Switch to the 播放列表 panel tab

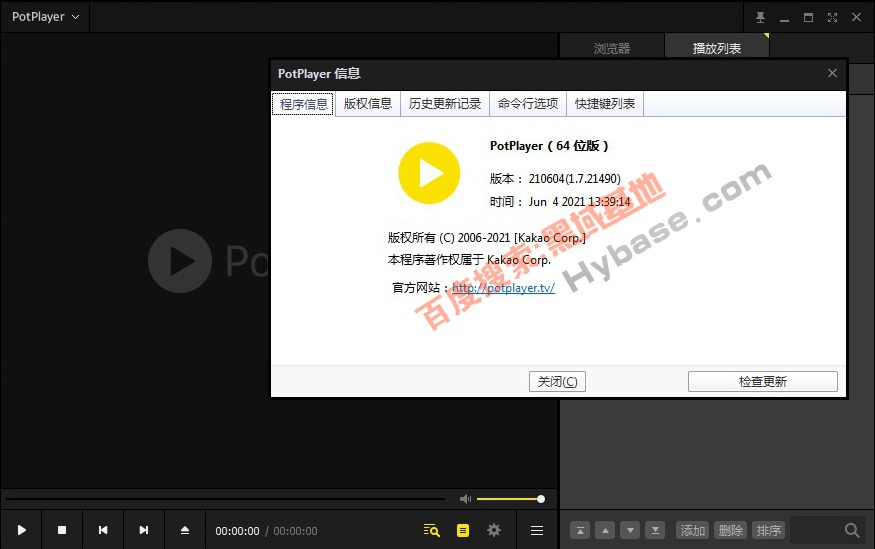click(717, 48)
